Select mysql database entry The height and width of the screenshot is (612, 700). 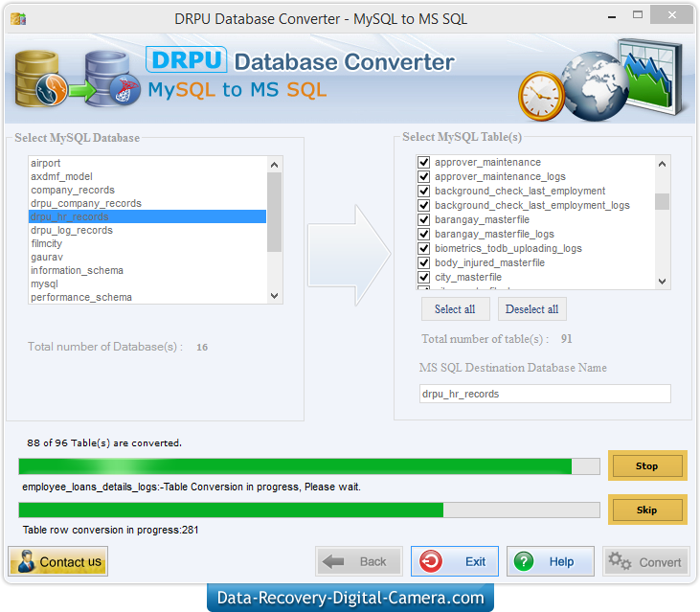147,283
